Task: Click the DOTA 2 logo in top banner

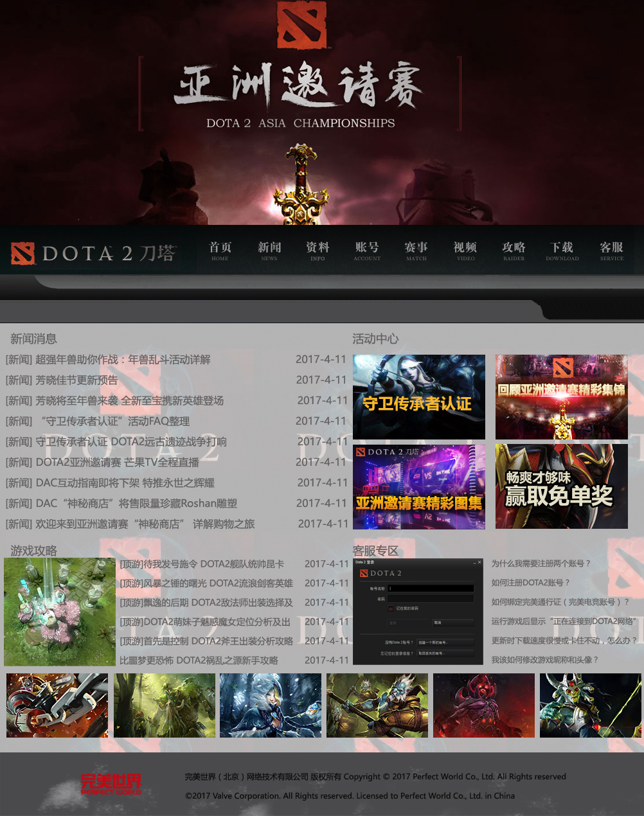Action: pos(302,26)
